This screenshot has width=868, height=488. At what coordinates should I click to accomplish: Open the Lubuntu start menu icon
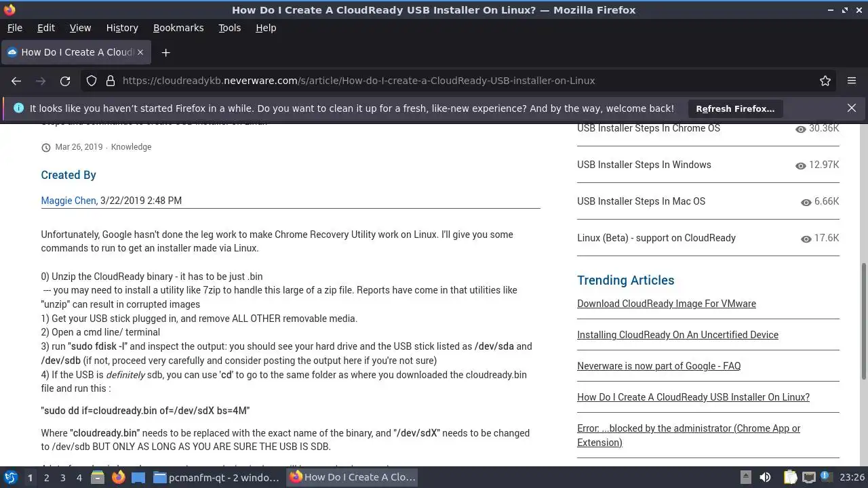click(x=11, y=477)
